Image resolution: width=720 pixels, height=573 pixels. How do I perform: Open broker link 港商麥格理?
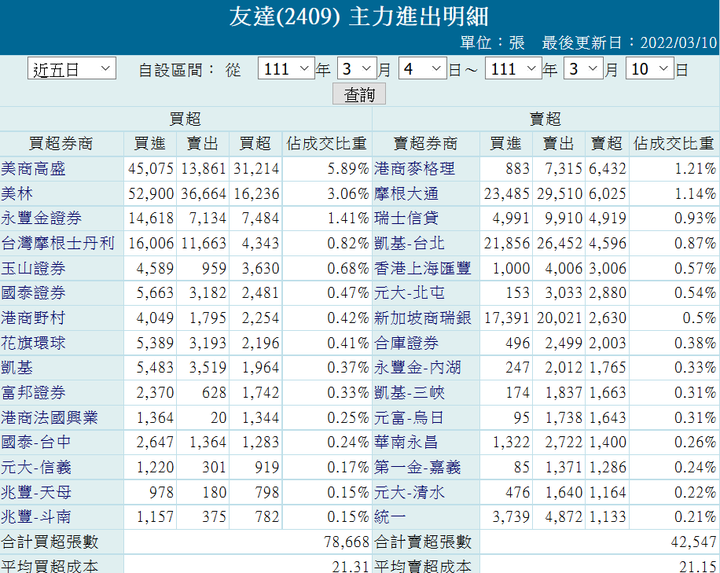[x=414, y=169]
